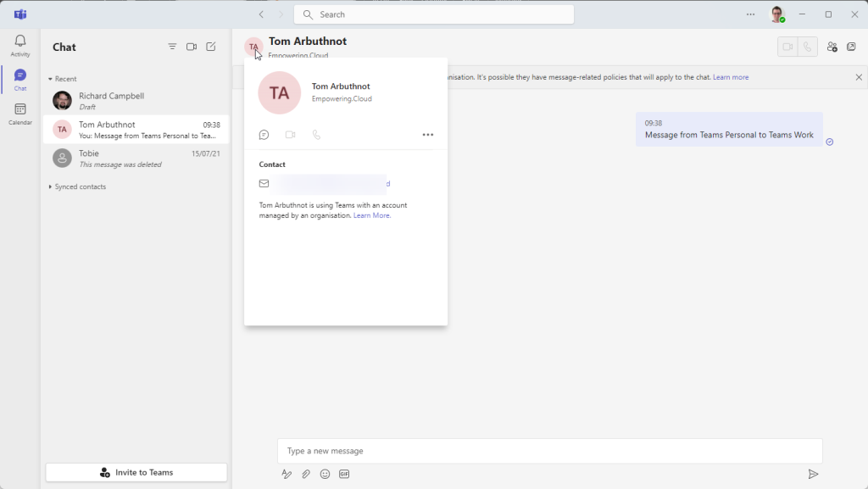The width and height of the screenshot is (868, 489).
Task: Follow the Learn More link in card
Action: coord(372,215)
